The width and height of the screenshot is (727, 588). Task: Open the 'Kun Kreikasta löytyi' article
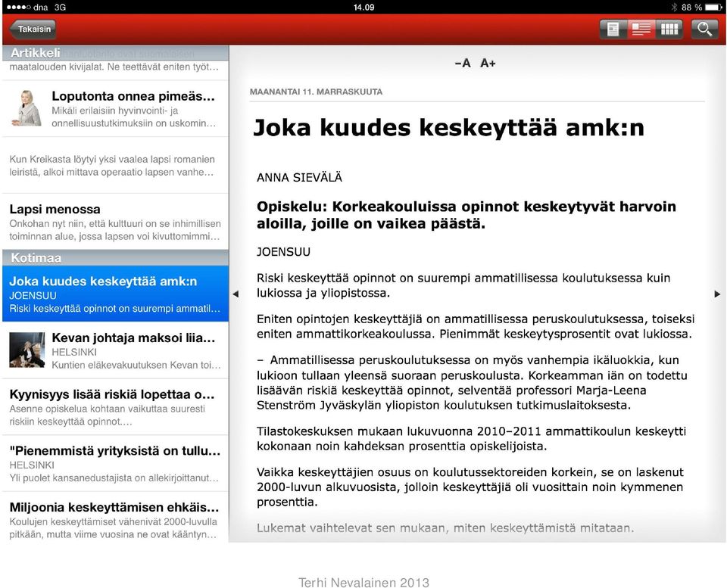tap(115, 166)
